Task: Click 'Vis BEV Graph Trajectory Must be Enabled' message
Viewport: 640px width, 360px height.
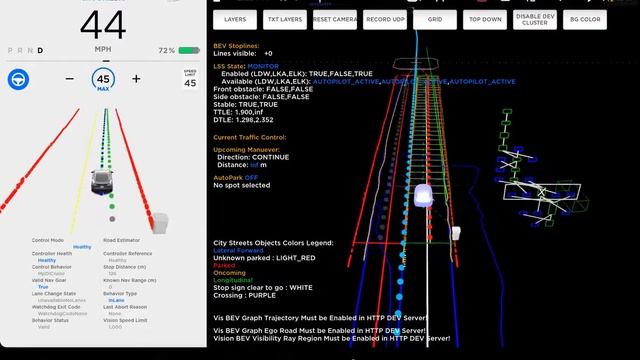Action: 320,318
